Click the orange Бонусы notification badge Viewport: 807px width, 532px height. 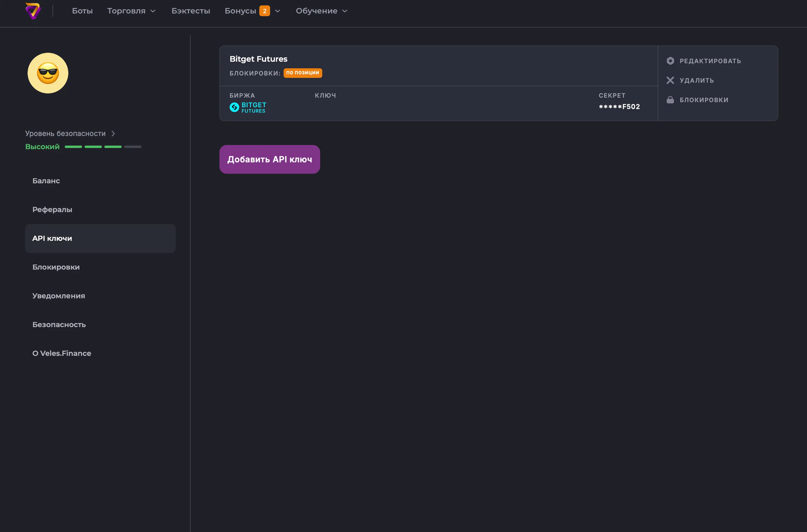pyautogui.click(x=264, y=11)
